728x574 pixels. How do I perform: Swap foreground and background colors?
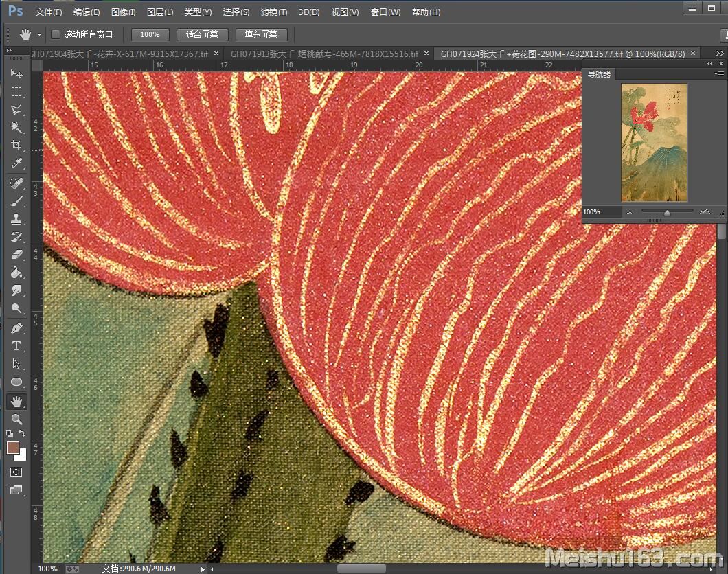(22, 433)
